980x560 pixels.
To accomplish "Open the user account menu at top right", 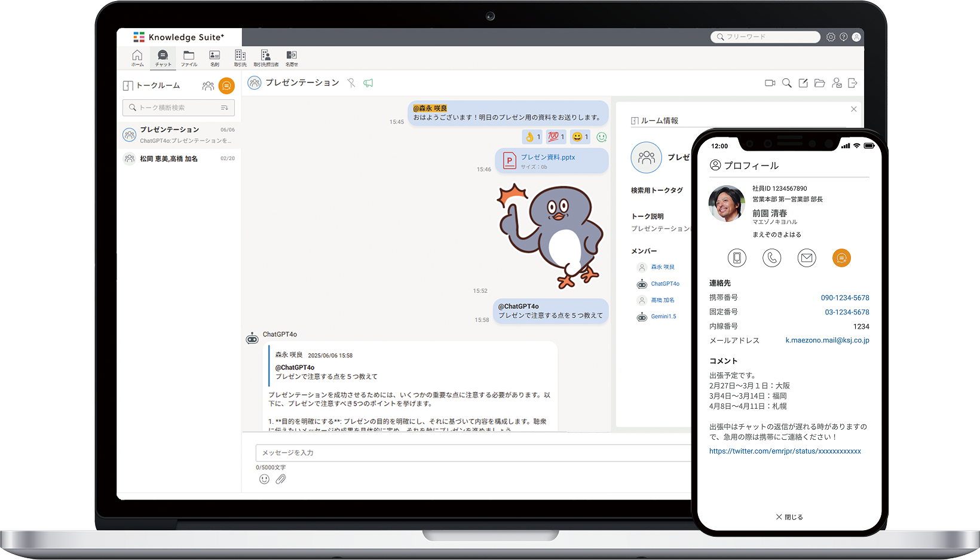I will pos(856,37).
